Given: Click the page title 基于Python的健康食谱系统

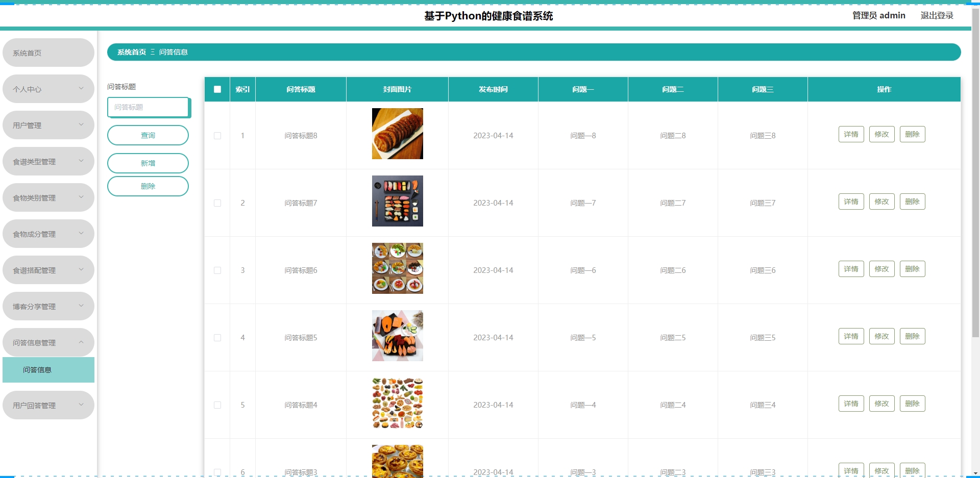Looking at the screenshot, I should click(488, 16).
